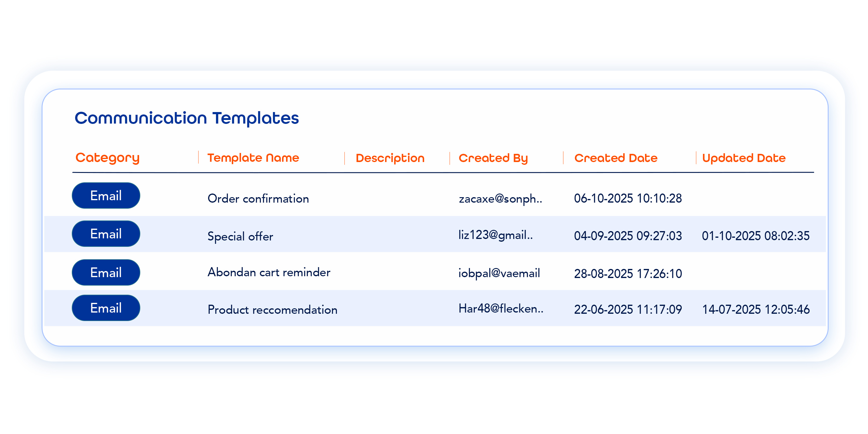Open the Order confirmation template

[x=258, y=198]
